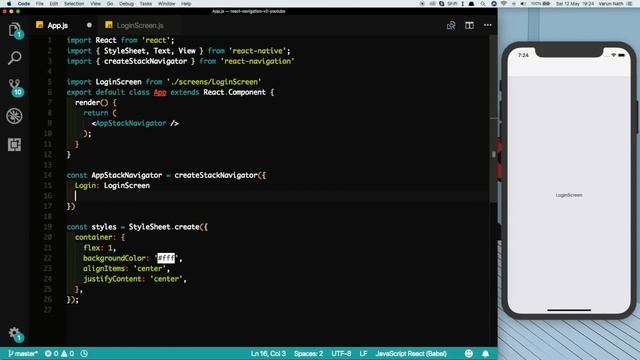Open the Search view in the activity bar
The image size is (640, 360).
tap(15, 58)
